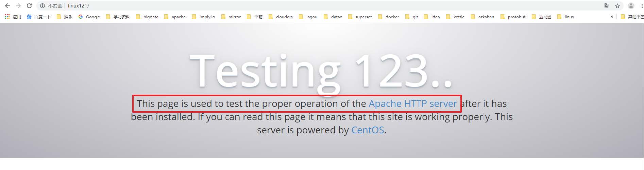Open the lagou bookmarks folder
The image size is (644, 170).
click(308, 17)
